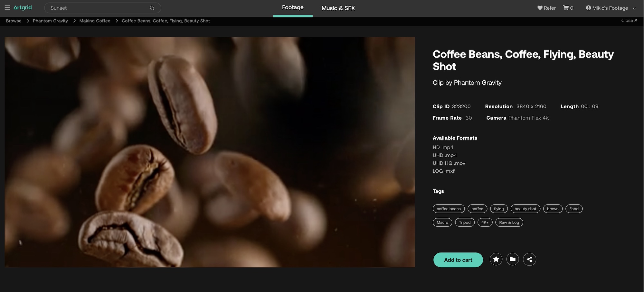Image resolution: width=644 pixels, height=292 pixels.
Task: Expand Mikio's Footage account dropdown
Action: point(634,8)
